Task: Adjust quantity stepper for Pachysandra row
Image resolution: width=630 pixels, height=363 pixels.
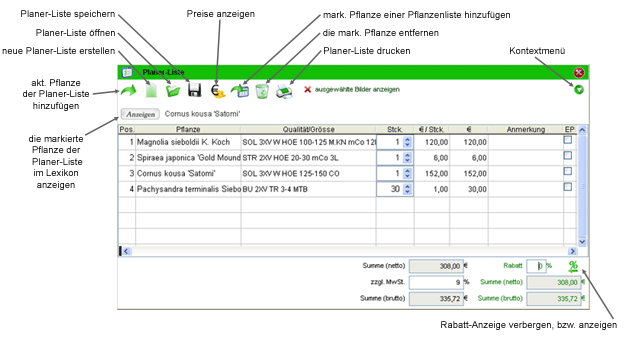Action: [x=408, y=189]
